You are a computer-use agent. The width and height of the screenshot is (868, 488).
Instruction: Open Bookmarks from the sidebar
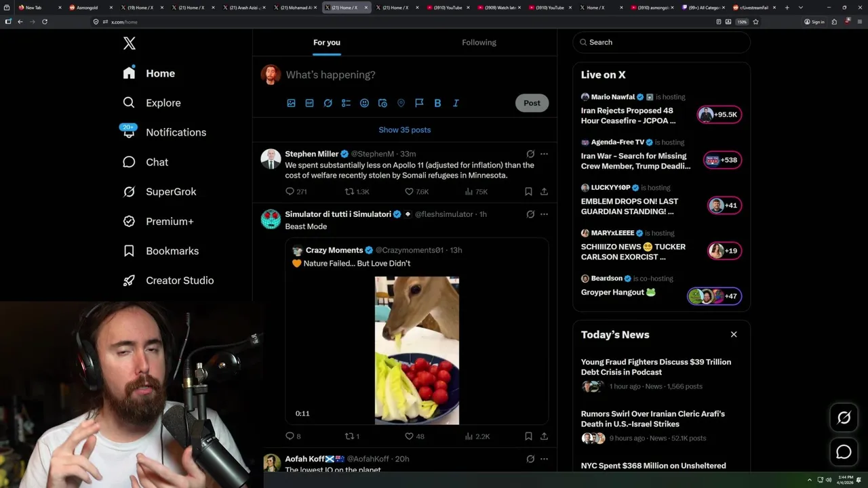[161, 251]
